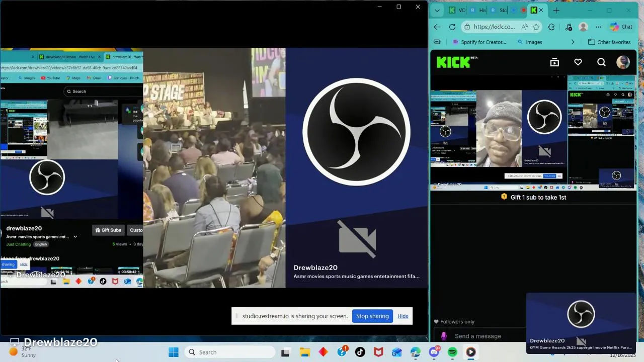
Task: Switch to the tab with the blue circle icon
Action: pos(514,10)
